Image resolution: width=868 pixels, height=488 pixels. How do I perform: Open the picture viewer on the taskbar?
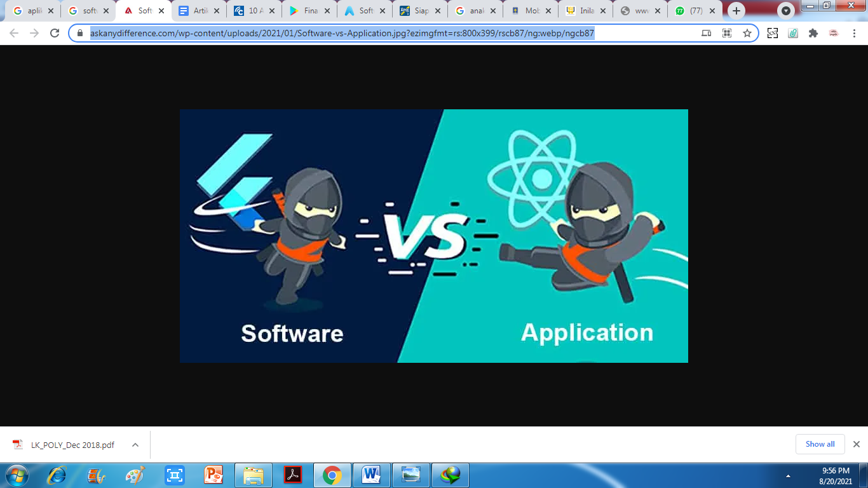coord(411,475)
